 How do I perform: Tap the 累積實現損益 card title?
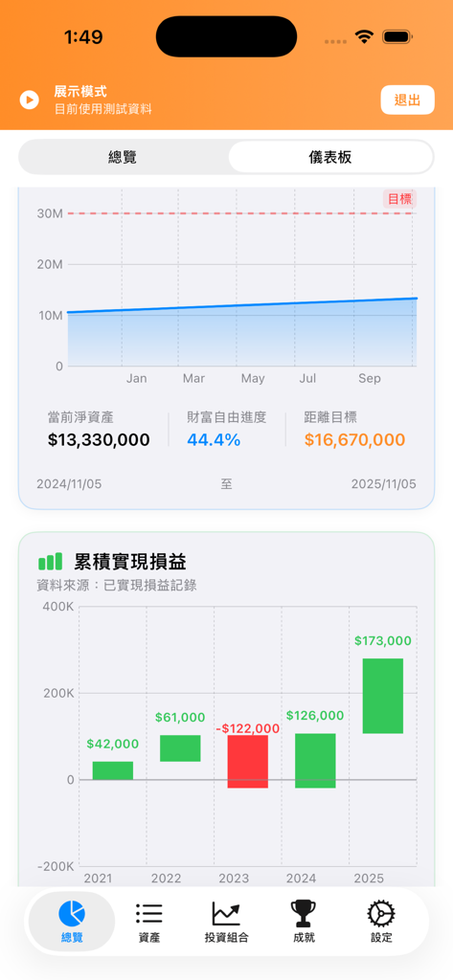[130, 561]
